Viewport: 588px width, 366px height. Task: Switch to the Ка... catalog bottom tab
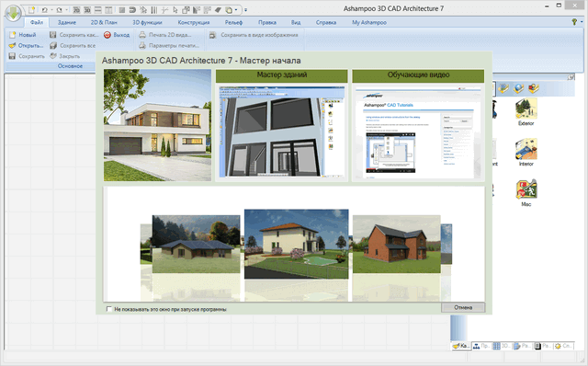coord(460,346)
